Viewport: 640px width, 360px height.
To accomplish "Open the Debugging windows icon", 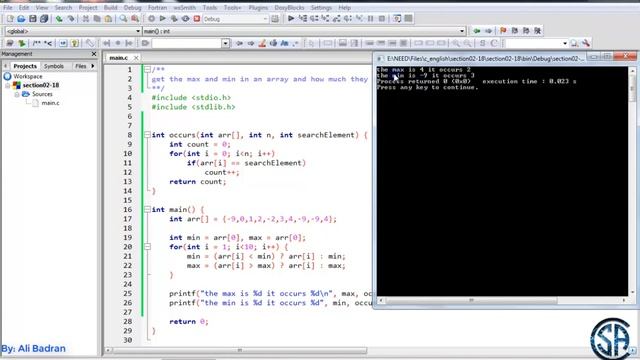I will coord(397,18).
